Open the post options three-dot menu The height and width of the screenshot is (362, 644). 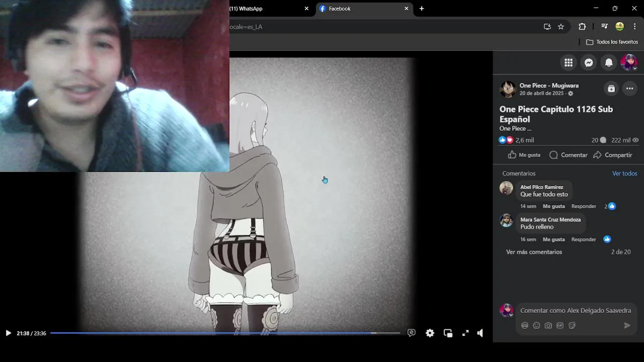click(629, 89)
